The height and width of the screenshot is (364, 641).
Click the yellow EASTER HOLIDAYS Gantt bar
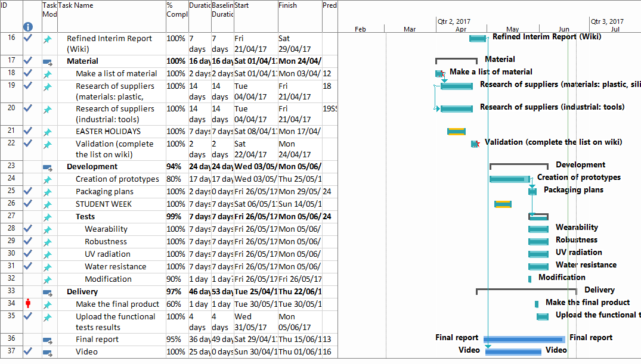click(456, 132)
